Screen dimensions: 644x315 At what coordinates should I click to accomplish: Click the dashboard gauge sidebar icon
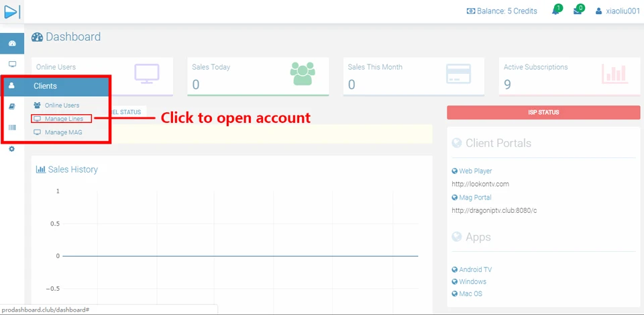(x=12, y=44)
